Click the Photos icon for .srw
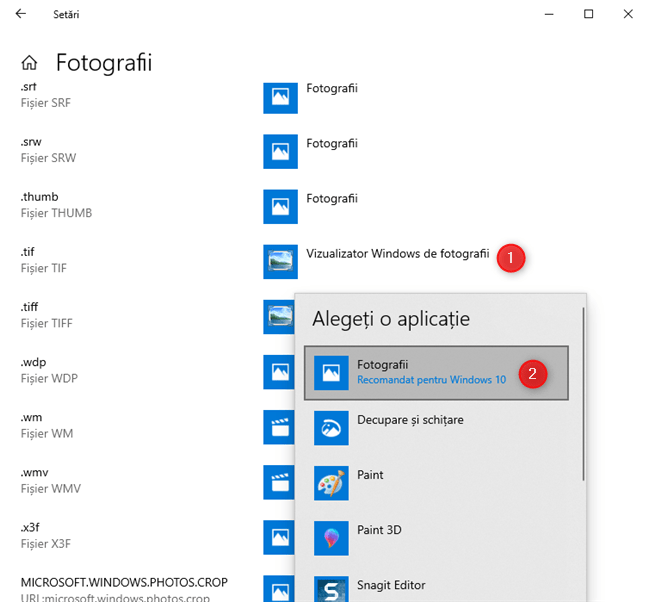The width and height of the screenshot is (648, 602). pyautogui.click(x=280, y=151)
